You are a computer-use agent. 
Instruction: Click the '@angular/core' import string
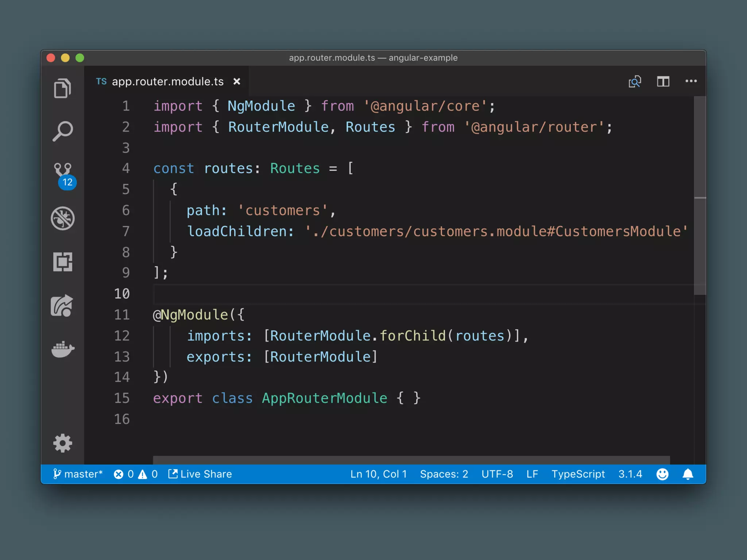(x=425, y=106)
